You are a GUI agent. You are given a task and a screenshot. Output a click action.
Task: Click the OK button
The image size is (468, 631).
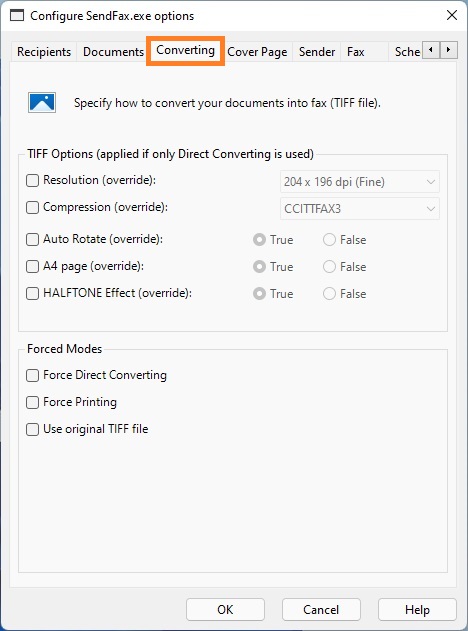225,610
